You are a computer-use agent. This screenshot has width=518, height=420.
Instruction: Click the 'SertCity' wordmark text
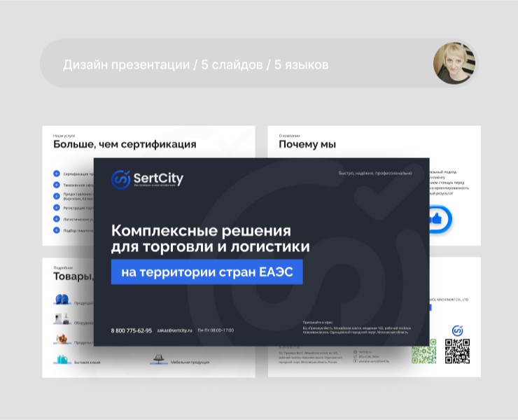click(158, 178)
